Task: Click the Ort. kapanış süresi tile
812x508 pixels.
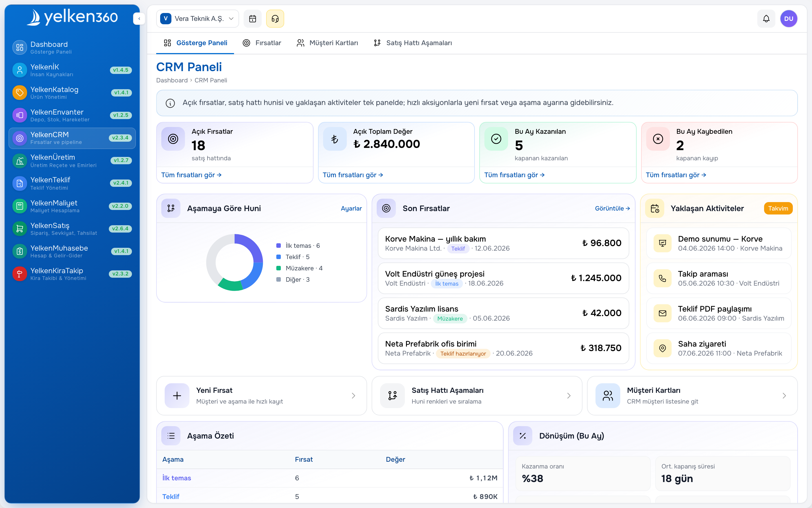Action: click(x=722, y=473)
